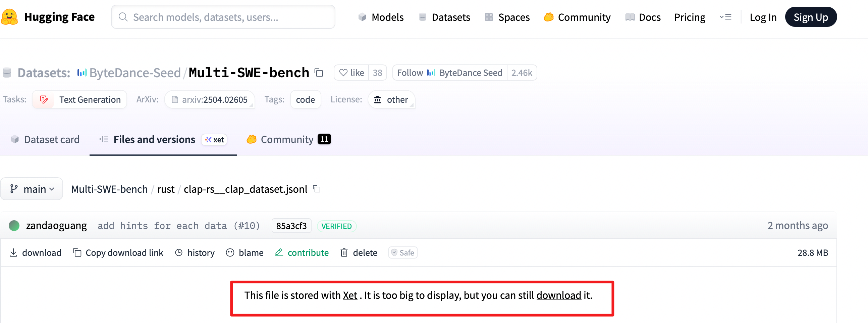Open the Multi-SWE-bench dataset title link
This screenshot has height=323, width=868.
pos(249,73)
